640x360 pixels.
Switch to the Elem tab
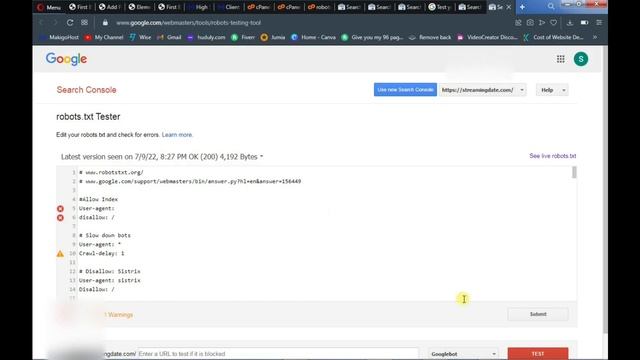(139, 7)
